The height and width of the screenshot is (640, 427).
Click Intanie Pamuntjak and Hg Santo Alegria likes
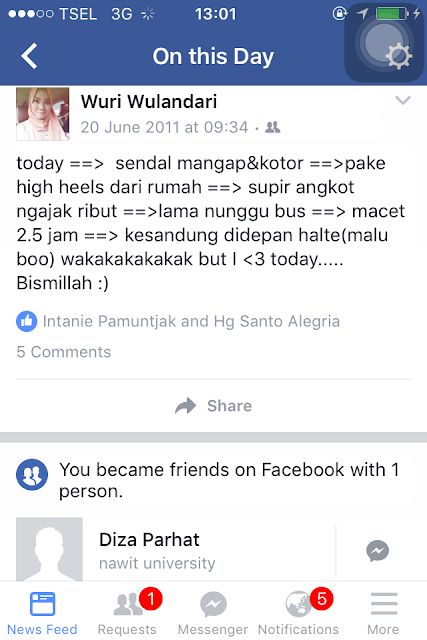point(191,322)
